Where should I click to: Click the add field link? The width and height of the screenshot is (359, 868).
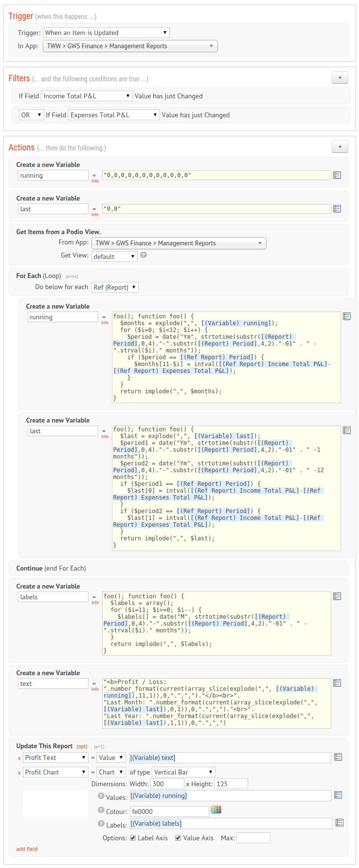(x=27, y=849)
